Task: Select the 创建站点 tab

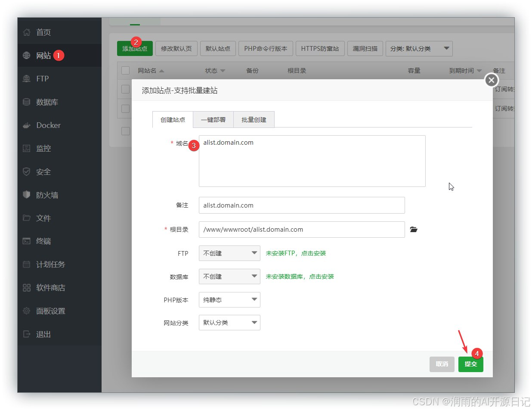Action: coord(173,120)
